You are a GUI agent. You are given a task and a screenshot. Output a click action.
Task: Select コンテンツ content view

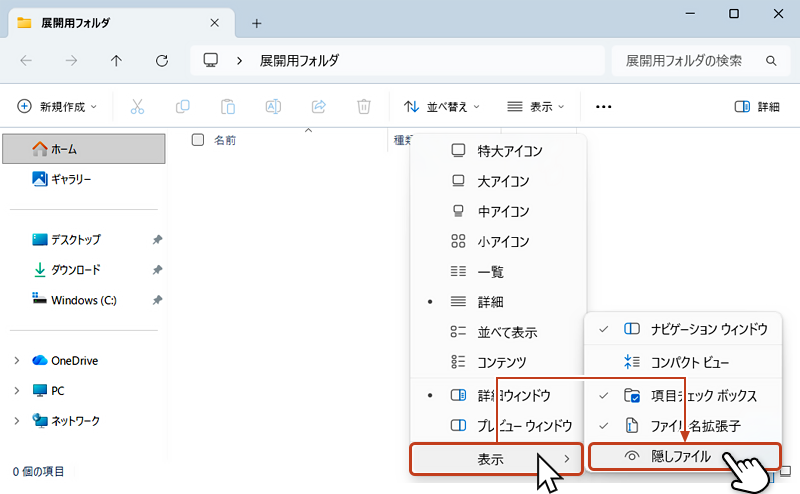[x=498, y=362]
